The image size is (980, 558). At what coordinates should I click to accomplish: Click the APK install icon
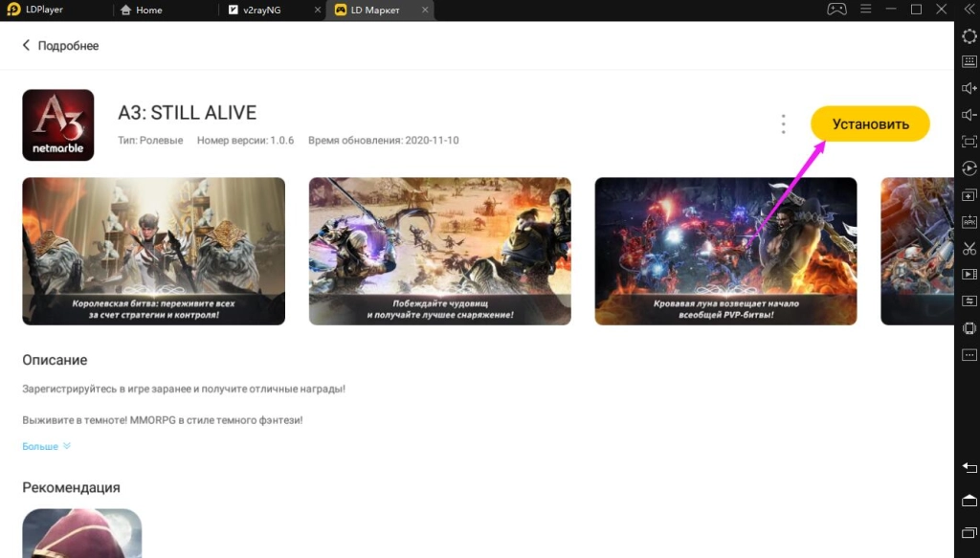(969, 222)
